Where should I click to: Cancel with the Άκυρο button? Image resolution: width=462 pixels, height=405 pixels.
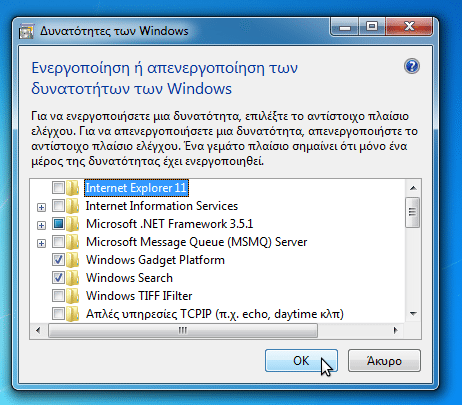[384, 361]
